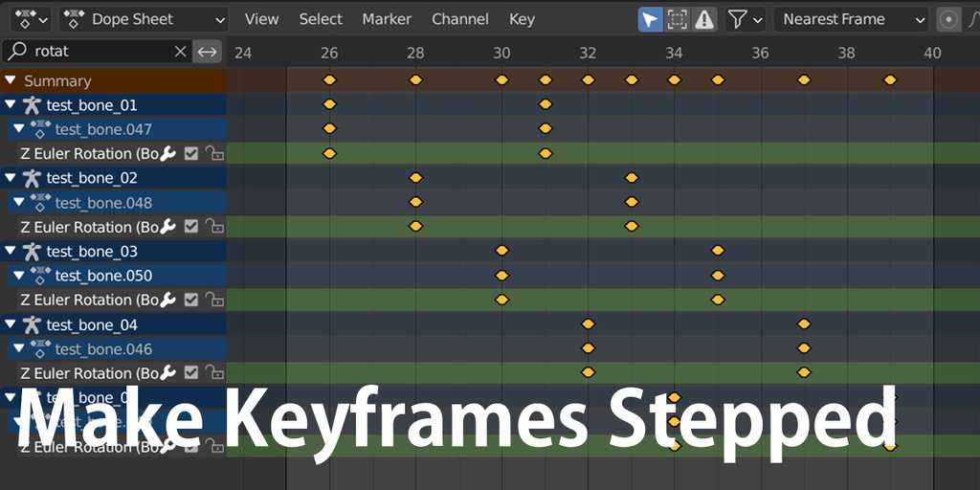The image size is (980, 490).
Task: Select test_bone_03 keyframe at frame 35
Action: tap(718, 251)
